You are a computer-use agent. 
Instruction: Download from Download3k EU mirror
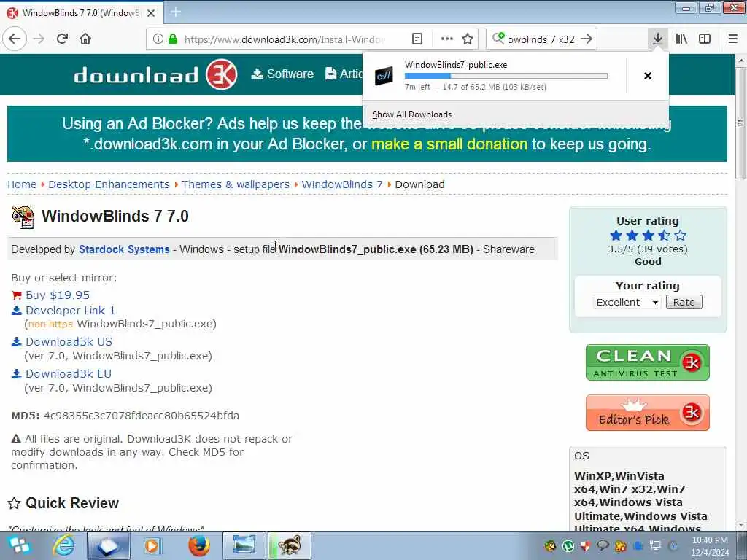click(x=69, y=374)
